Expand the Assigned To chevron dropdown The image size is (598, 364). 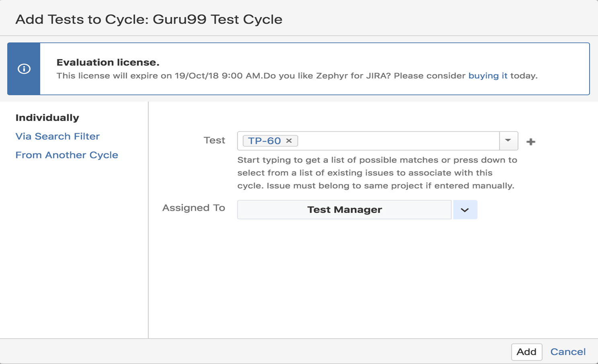tap(465, 210)
